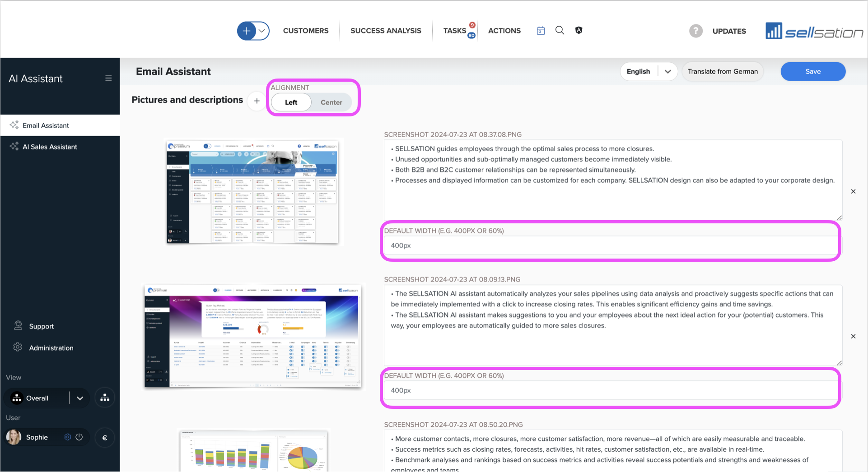Open Support in the sidebar
The width and height of the screenshot is (868, 472).
[41, 326]
